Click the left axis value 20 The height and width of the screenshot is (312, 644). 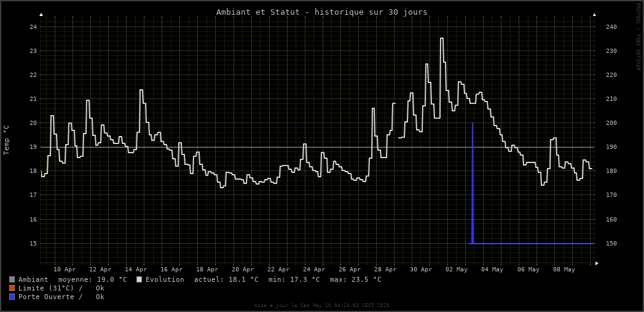(x=33, y=123)
